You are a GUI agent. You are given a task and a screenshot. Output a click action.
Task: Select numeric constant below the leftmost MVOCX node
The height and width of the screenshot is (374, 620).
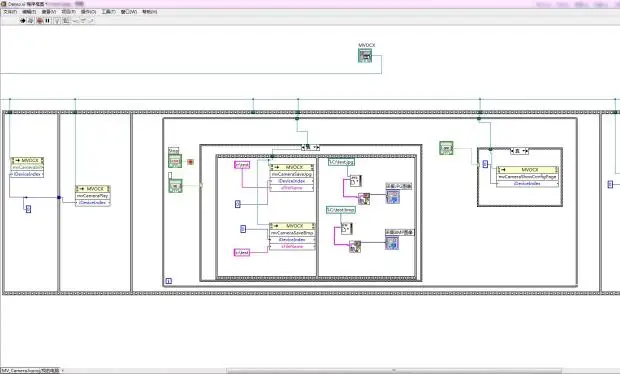(x=28, y=209)
